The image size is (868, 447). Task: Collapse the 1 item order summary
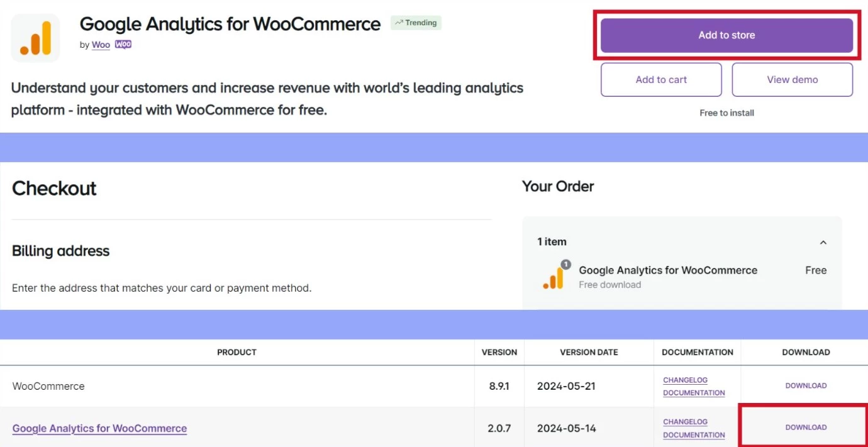[x=823, y=242]
